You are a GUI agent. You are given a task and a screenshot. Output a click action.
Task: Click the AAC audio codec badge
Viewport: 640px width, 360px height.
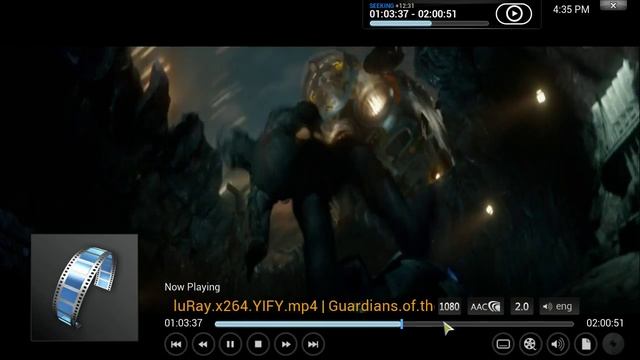click(x=485, y=307)
